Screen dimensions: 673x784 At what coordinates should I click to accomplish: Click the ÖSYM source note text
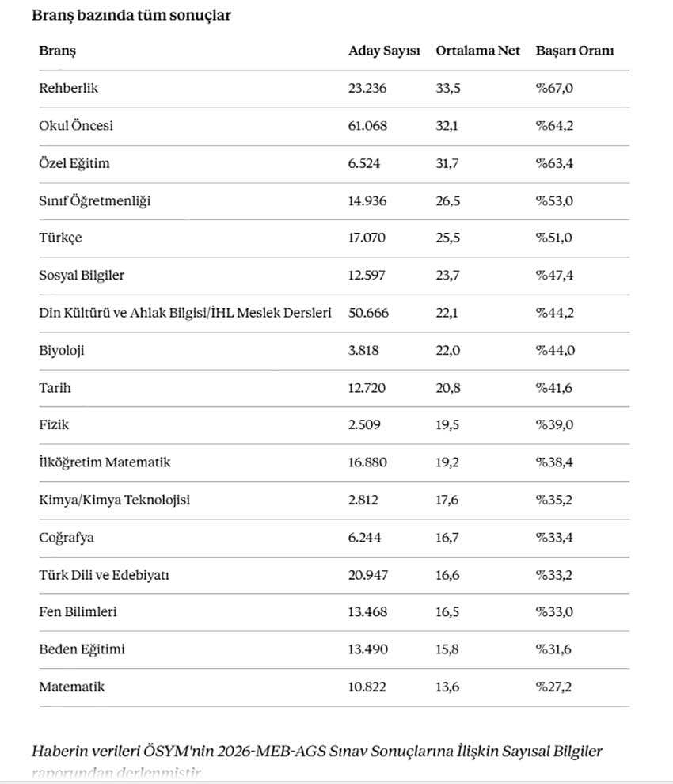(317, 762)
